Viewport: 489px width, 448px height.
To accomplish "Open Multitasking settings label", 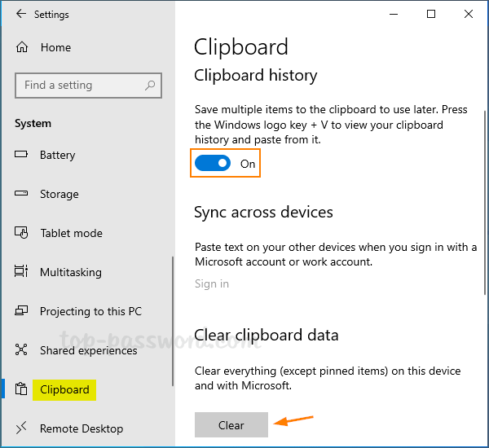I will [x=71, y=272].
